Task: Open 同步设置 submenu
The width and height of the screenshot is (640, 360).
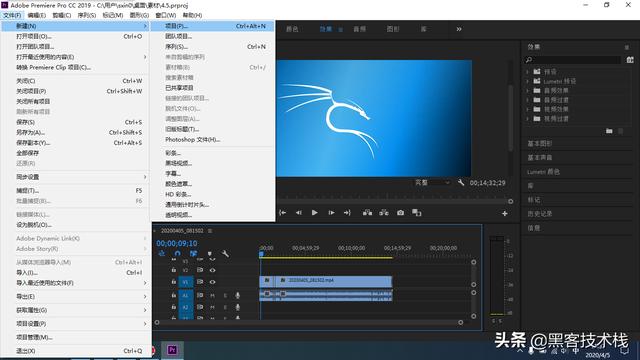Action: coord(76,177)
